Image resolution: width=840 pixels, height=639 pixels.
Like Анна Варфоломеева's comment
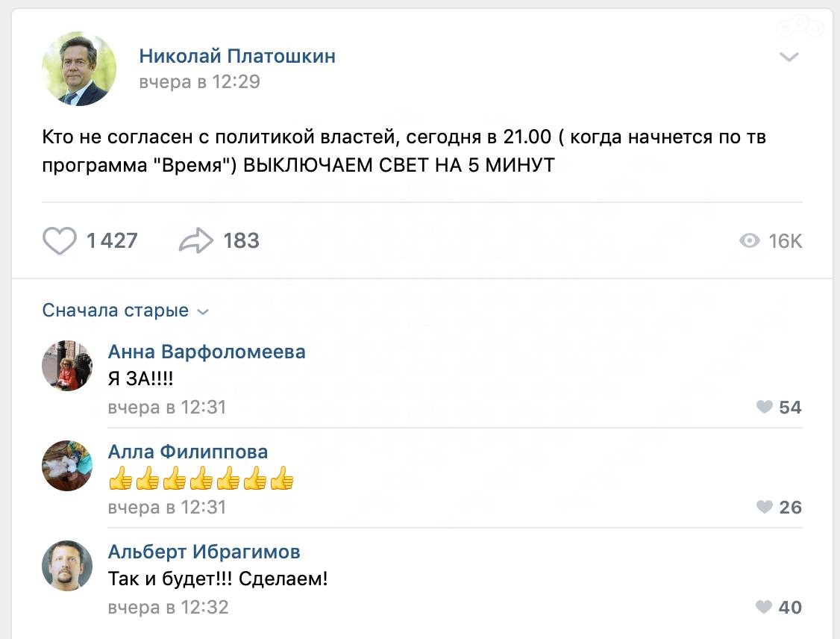point(765,407)
